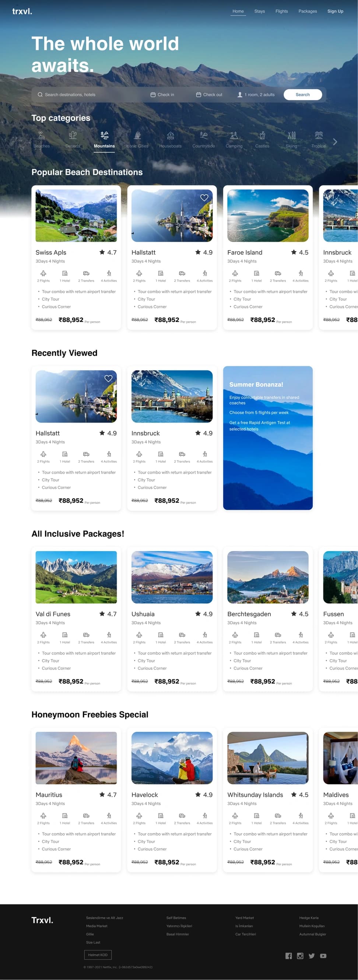Image resolution: width=358 pixels, height=980 pixels.
Task: Click the trxvl. logo in header
Action: tap(22, 11)
